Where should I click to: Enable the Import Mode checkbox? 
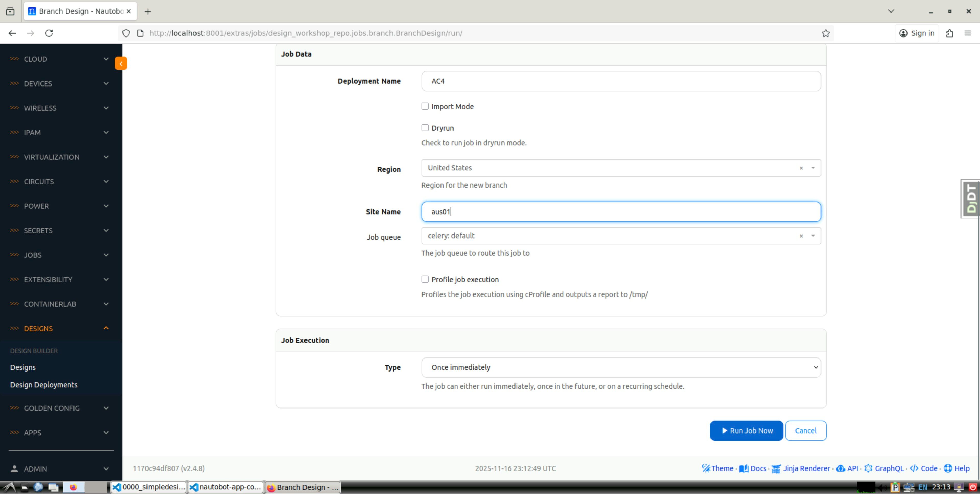(425, 106)
